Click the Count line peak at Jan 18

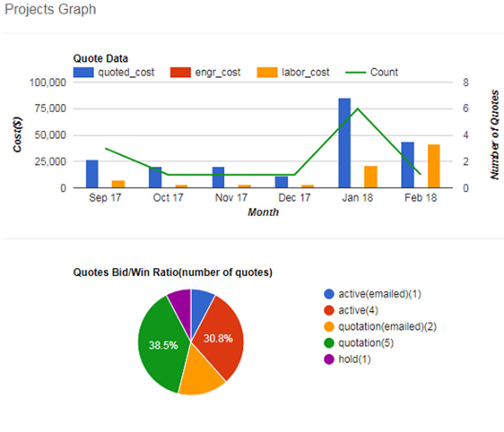coord(358,109)
